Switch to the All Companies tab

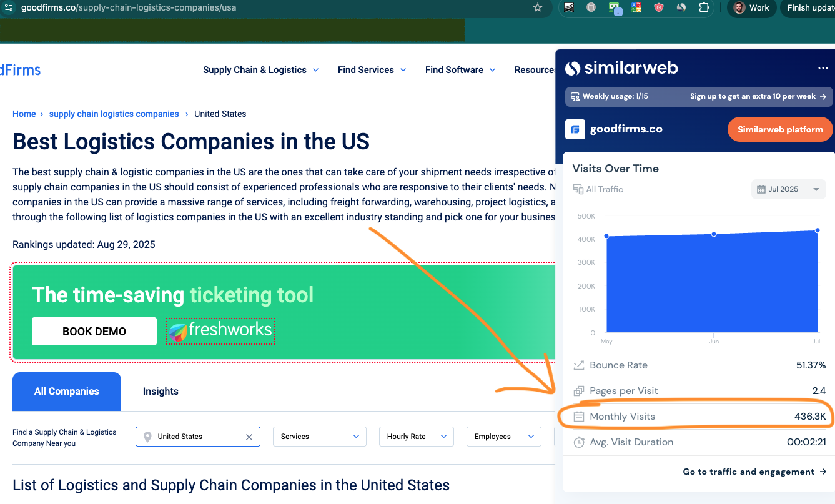click(x=67, y=392)
